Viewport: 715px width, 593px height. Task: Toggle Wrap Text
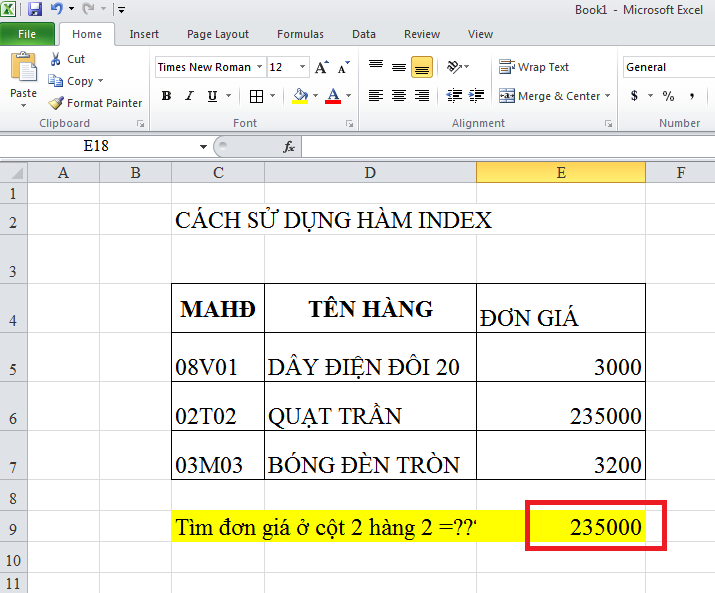pos(534,67)
